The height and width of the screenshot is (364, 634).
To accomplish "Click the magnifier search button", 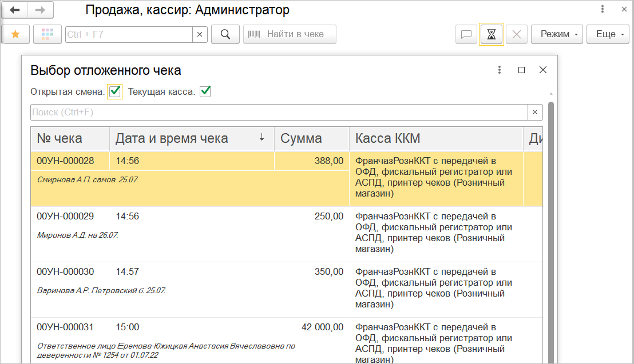I will pos(225,34).
